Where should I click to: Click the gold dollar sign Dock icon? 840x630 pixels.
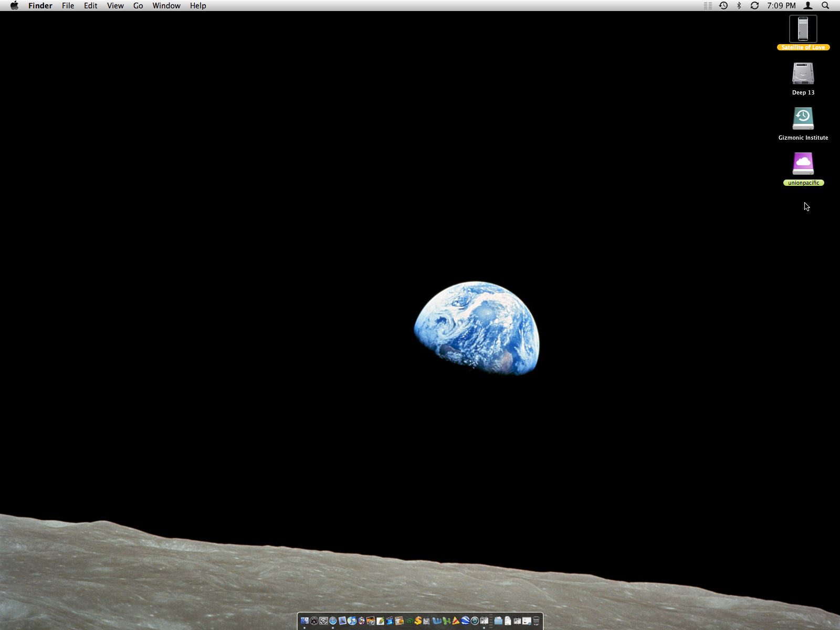418,621
